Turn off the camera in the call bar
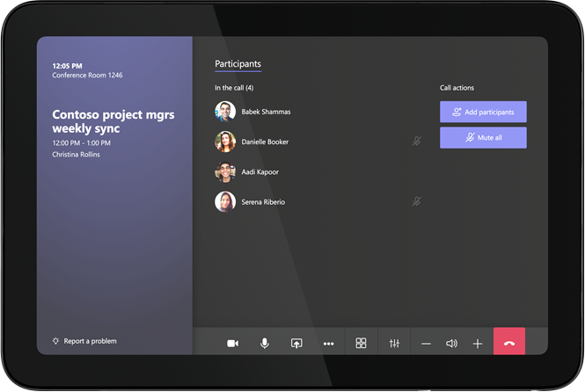585x392 pixels. click(x=232, y=343)
